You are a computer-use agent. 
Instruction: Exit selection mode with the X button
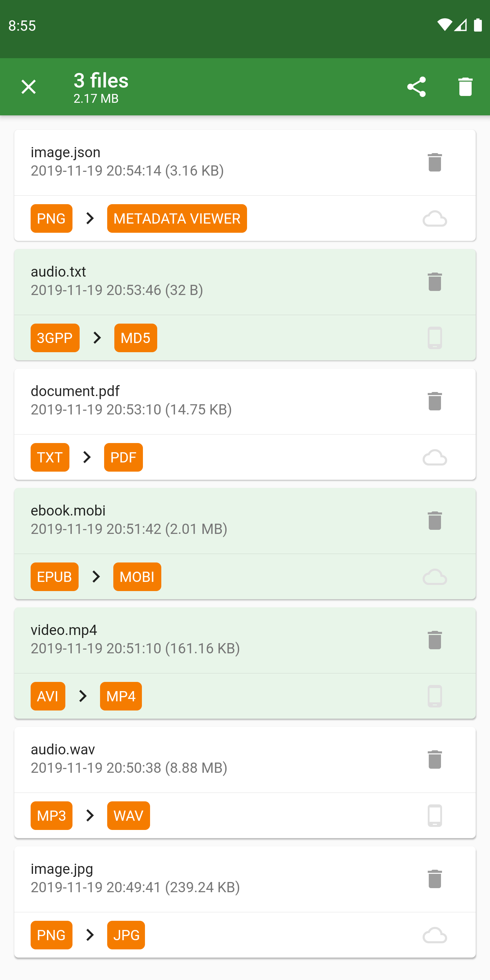tap(29, 86)
